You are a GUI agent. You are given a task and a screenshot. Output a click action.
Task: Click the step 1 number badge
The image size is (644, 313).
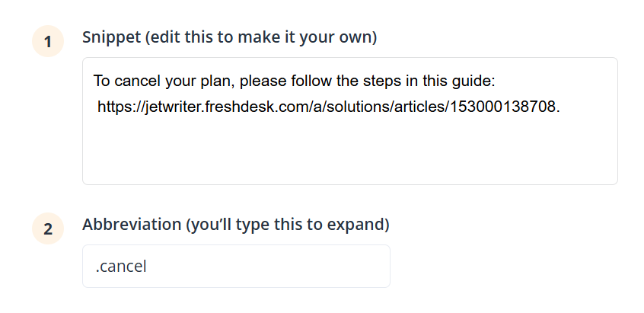[47, 42]
